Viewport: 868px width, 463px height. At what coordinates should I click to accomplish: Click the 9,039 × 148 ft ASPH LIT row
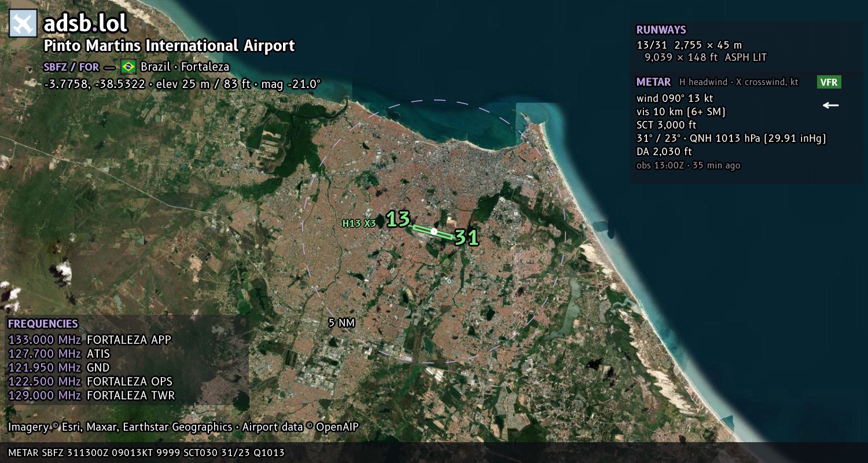click(706, 57)
